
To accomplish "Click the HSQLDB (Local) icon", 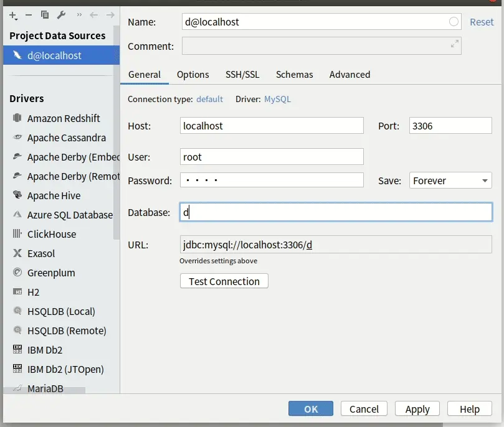I will 17,311.
